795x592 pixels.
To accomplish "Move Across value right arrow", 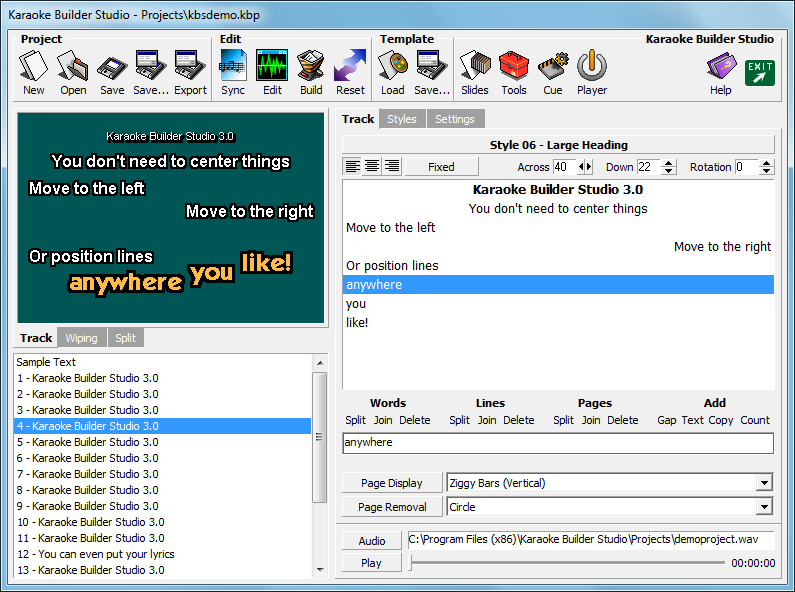I will point(589,166).
